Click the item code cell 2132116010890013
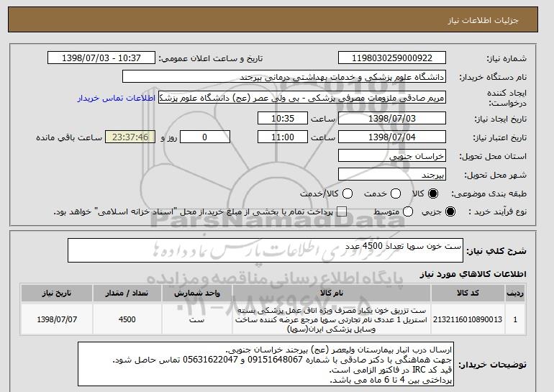 pos(468,319)
